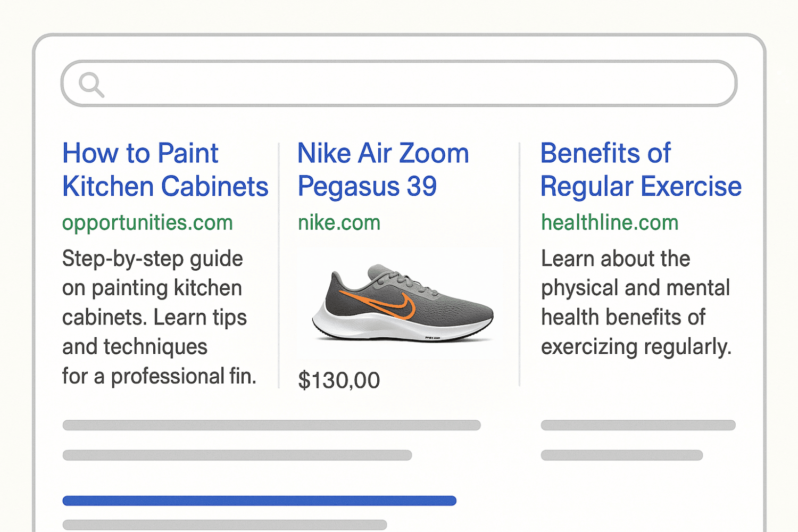Select the $130,00 price label
Image resolution: width=798 pixels, height=532 pixels.
[x=339, y=380]
